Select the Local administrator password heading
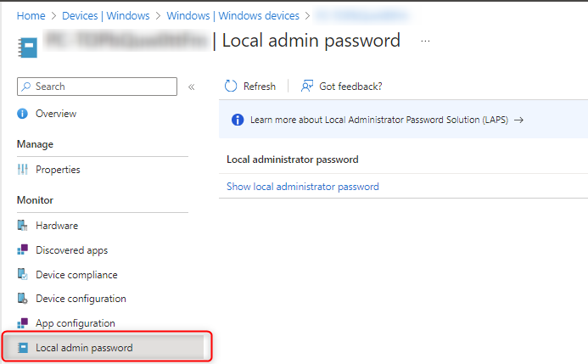This screenshot has width=588, height=364. pyautogui.click(x=293, y=160)
